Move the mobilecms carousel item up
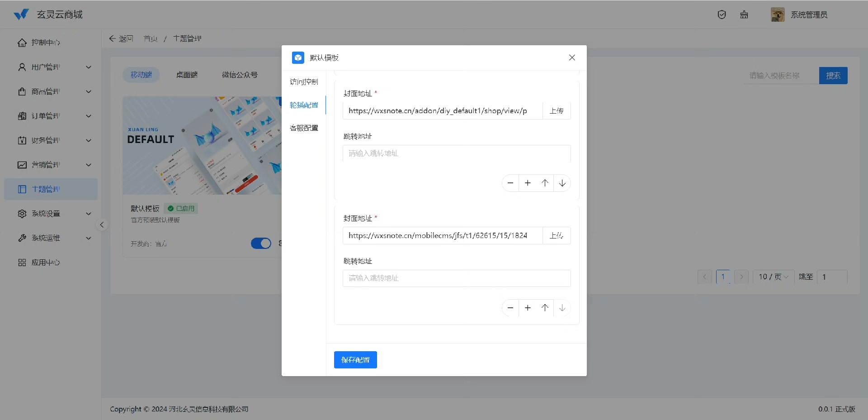This screenshot has width=868, height=420. [545, 308]
